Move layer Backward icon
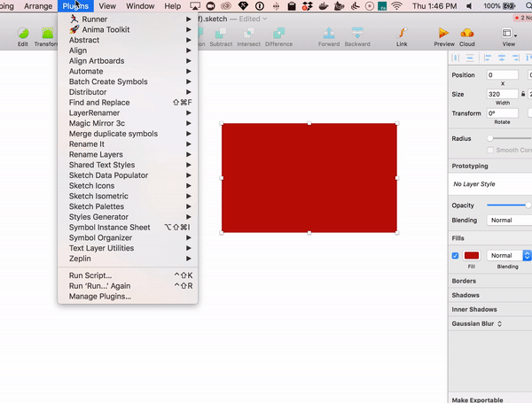The image size is (532, 403). pyautogui.click(x=357, y=34)
